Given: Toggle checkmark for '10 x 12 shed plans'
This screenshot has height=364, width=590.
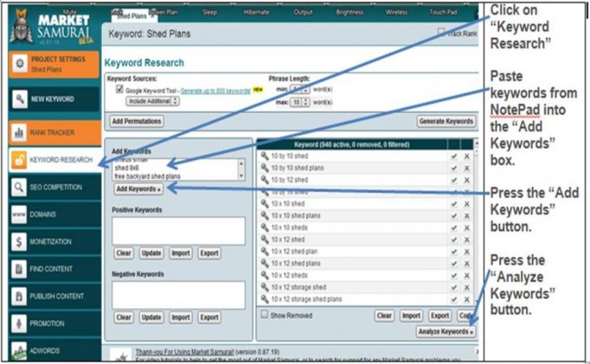Looking at the screenshot, I should (x=454, y=264).
